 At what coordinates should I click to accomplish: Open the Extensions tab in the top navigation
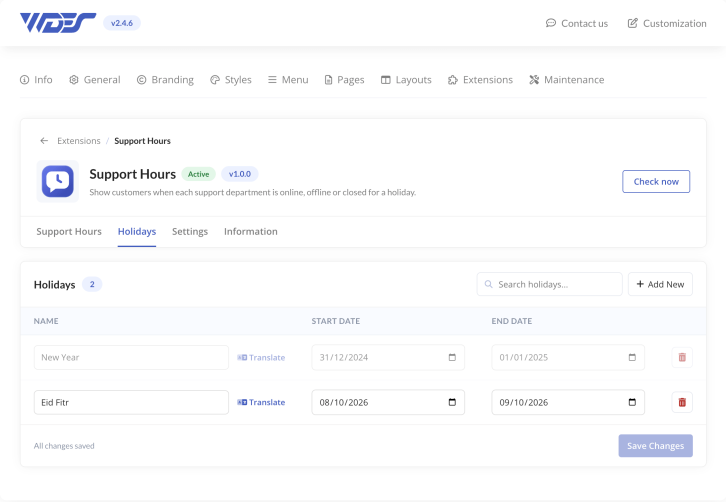(480, 80)
